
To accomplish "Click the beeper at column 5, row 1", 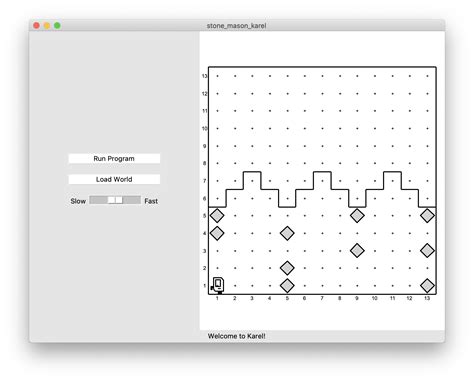I will (287, 285).
